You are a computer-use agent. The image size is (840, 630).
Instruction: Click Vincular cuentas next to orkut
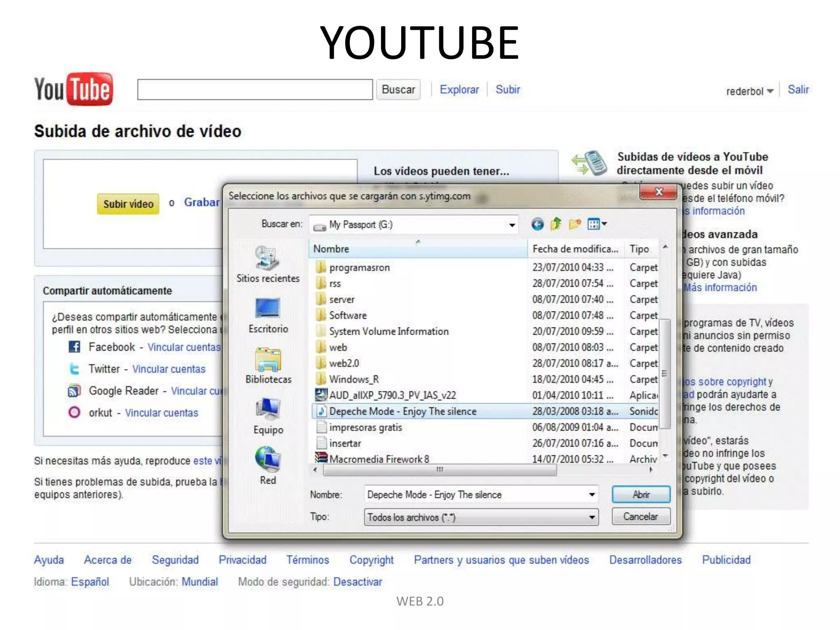tap(162, 413)
